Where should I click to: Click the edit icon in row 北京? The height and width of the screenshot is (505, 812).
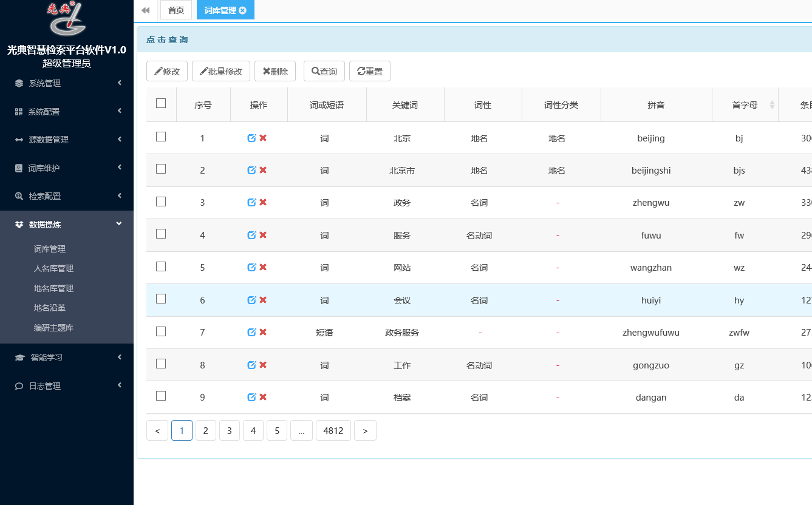point(252,138)
